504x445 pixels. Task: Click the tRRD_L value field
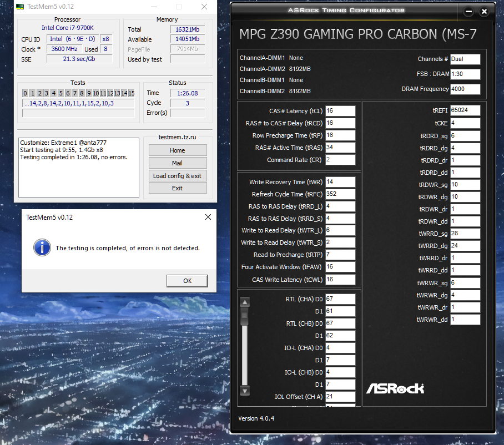coord(340,206)
